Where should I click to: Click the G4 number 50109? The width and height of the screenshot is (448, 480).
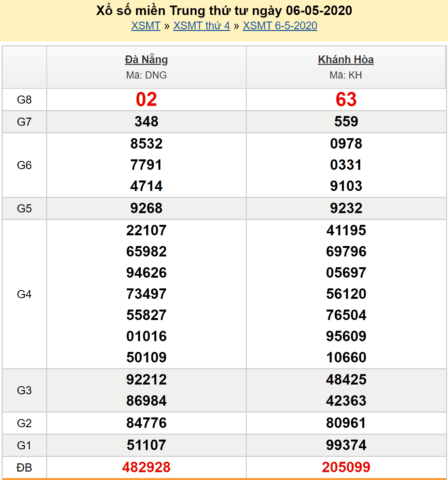coord(147,357)
